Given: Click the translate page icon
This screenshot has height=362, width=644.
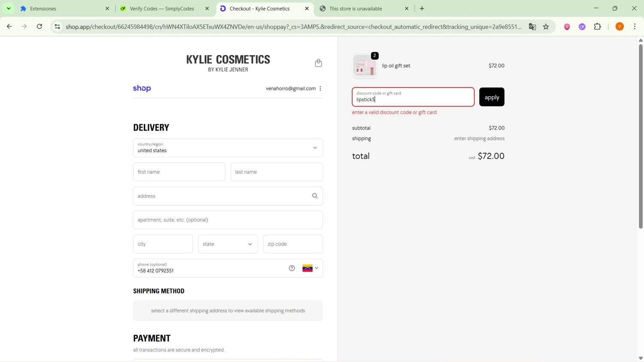Looking at the screenshot, I should coord(532,27).
